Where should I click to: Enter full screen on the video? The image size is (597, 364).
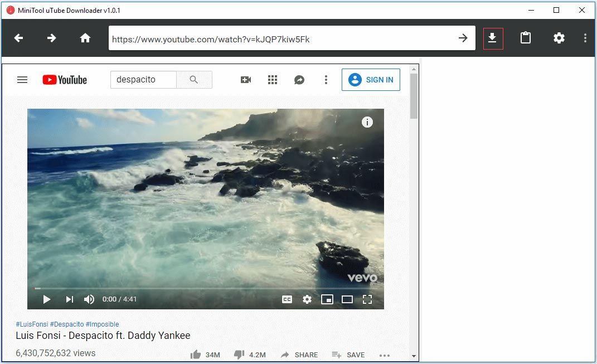(367, 299)
